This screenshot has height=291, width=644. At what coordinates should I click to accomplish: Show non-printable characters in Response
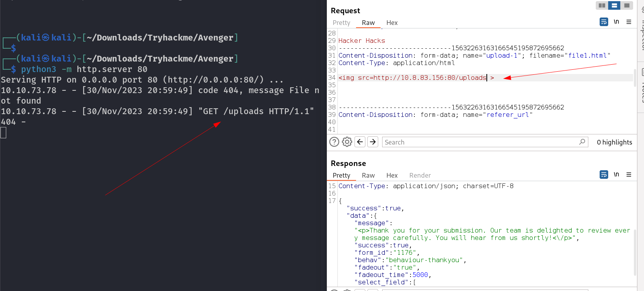[616, 175]
